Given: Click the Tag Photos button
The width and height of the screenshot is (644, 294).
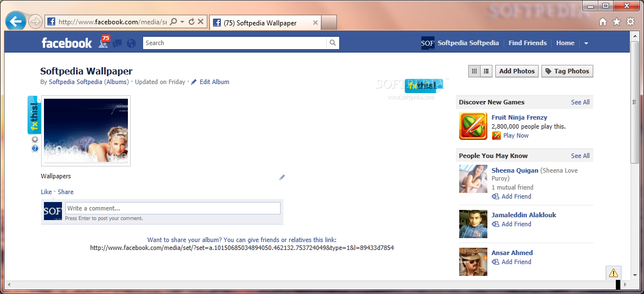Looking at the screenshot, I should (x=567, y=71).
